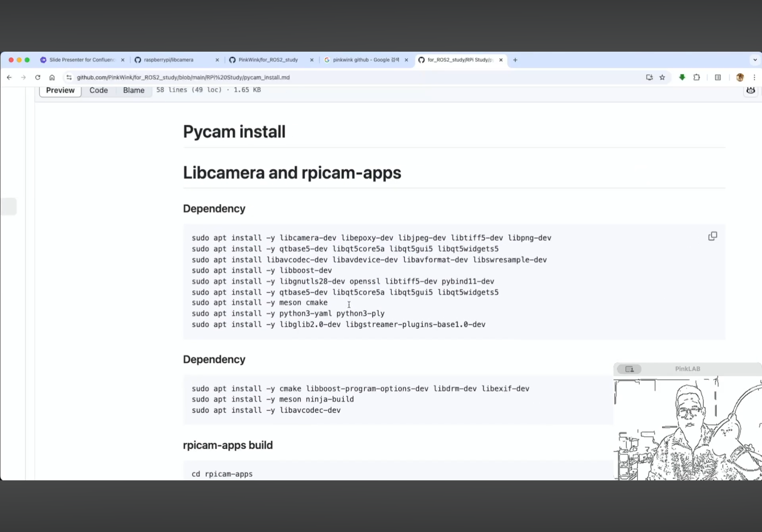This screenshot has width=762, height=532.
Task: Select the Preview view toggle
Action: [x=60, y=90]
